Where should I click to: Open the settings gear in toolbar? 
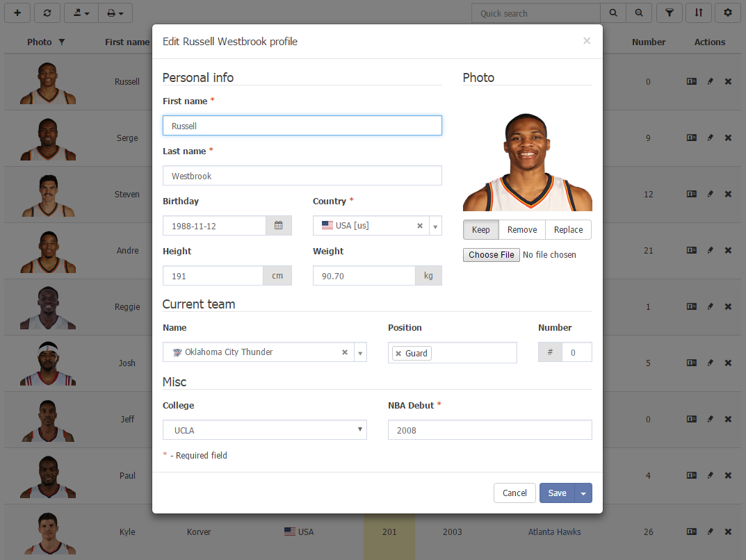(728, 13)
